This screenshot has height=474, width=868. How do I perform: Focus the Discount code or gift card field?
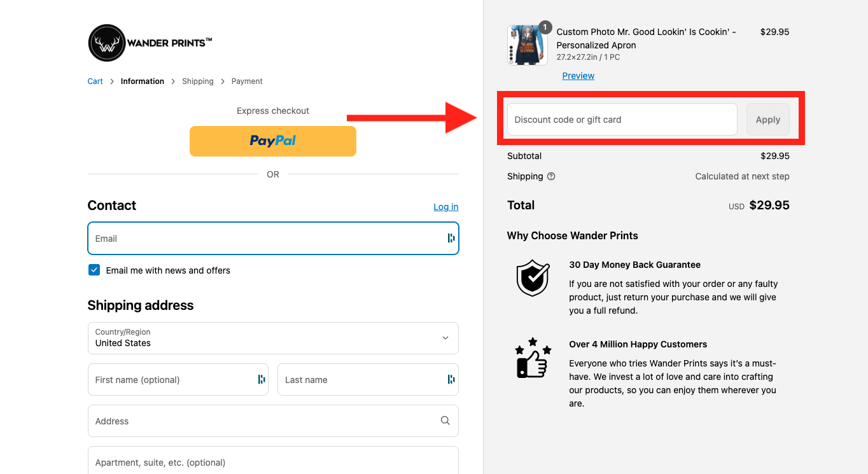(x=622, y=120)
